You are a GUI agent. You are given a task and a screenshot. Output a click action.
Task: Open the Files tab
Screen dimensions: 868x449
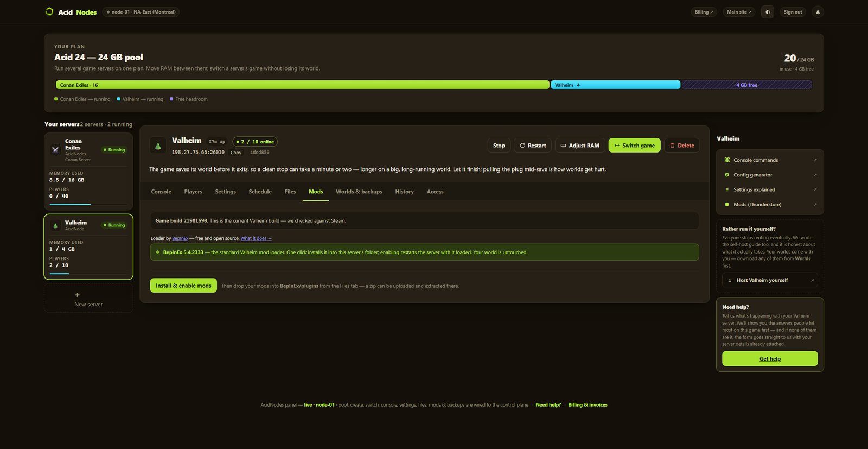(x=290, y=192)
